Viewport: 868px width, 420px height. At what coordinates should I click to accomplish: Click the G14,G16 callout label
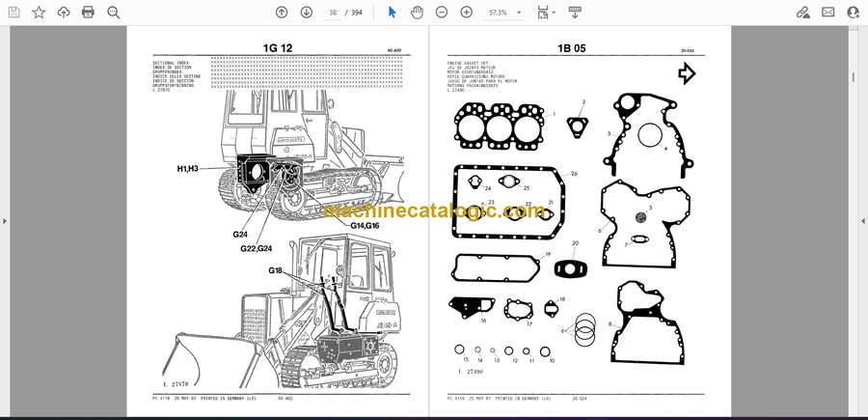(x=365, y=225)
